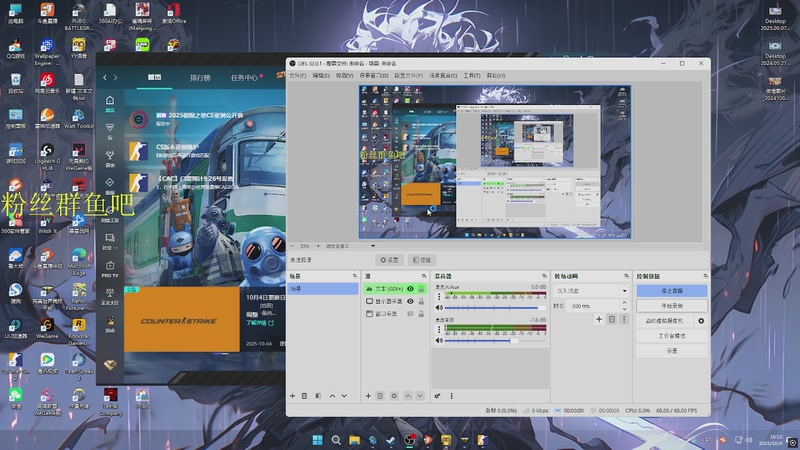
Task: Click gold diamond icon in client sidebar
Action: tap(110, 365)
